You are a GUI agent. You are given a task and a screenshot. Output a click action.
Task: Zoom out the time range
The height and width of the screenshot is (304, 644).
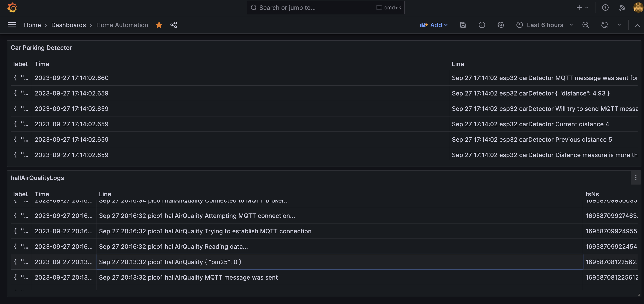point(585,25)
